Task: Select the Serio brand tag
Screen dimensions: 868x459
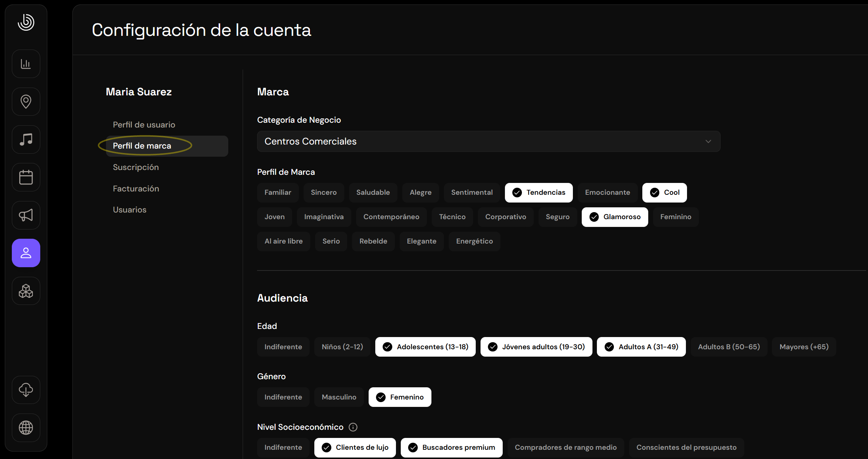Action: 331,241
